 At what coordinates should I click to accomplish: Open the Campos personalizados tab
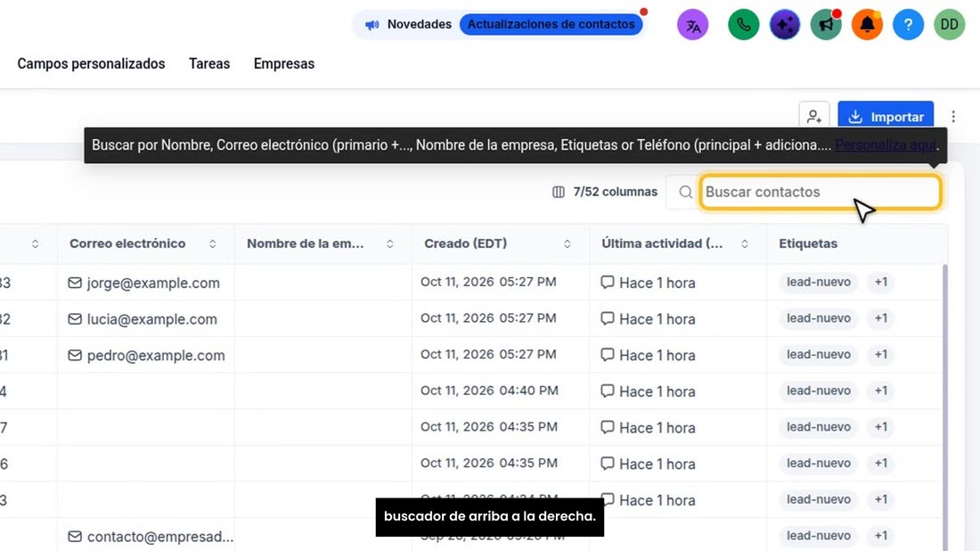[x=91, y=64]
